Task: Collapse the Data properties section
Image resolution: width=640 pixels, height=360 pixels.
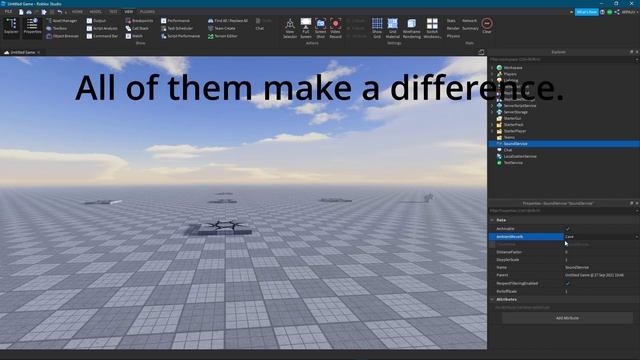Action: coord(492,220)
